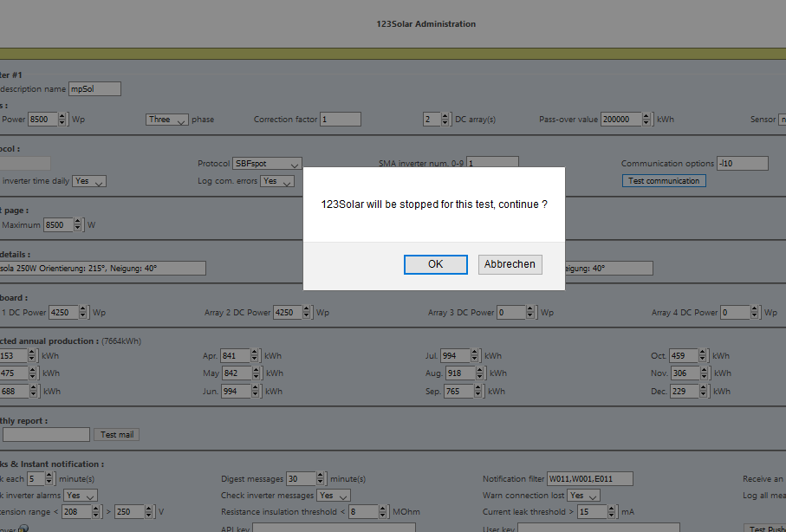This screenshot has height=532, width=786.
Task: Click OK in the confirmation dialog
Action: (435, 264)
